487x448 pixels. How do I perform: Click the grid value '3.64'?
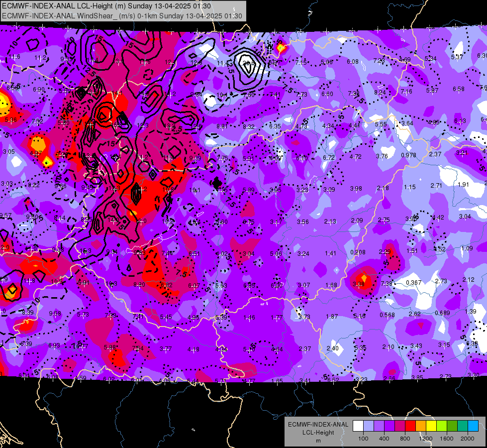pyautogui.click(x=407, y=123)
